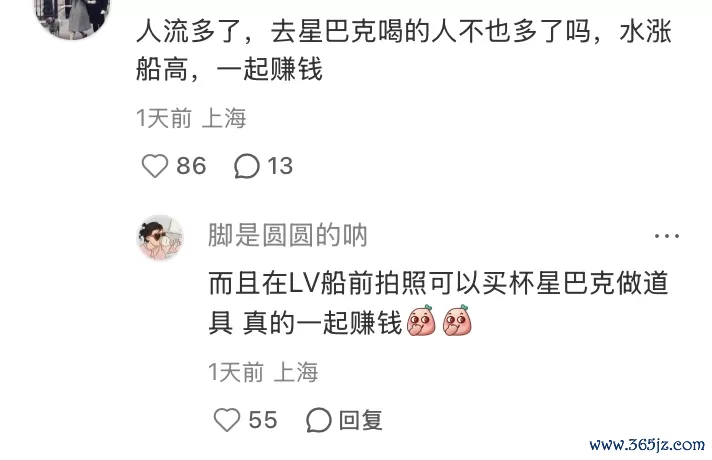The image size is (712, 460).
Task: Tap the first peach emoji sticker
Action: [x=421, y=321]
